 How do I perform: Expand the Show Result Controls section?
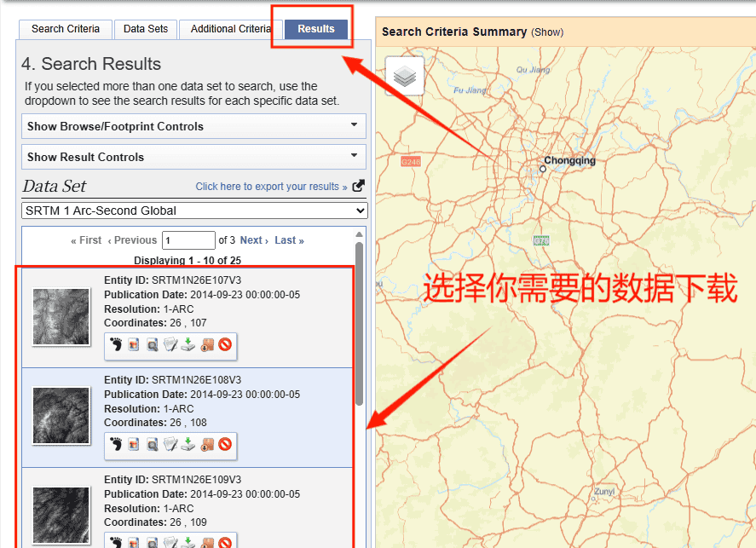click(193, 157)
